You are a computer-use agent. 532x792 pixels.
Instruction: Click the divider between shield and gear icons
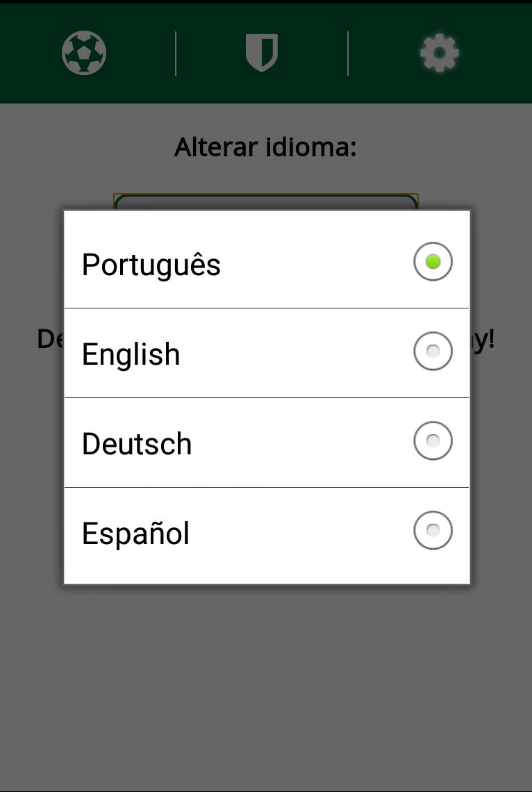point(348,53)
